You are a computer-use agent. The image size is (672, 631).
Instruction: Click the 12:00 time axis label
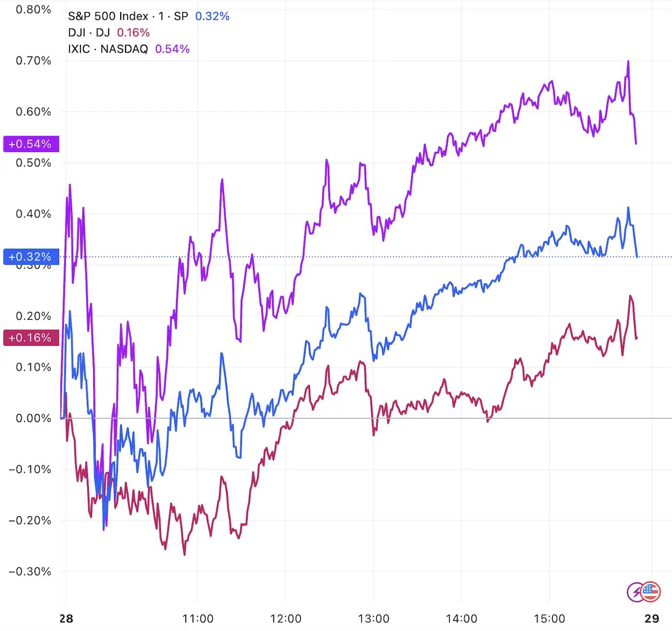click(x=286, y=619)
